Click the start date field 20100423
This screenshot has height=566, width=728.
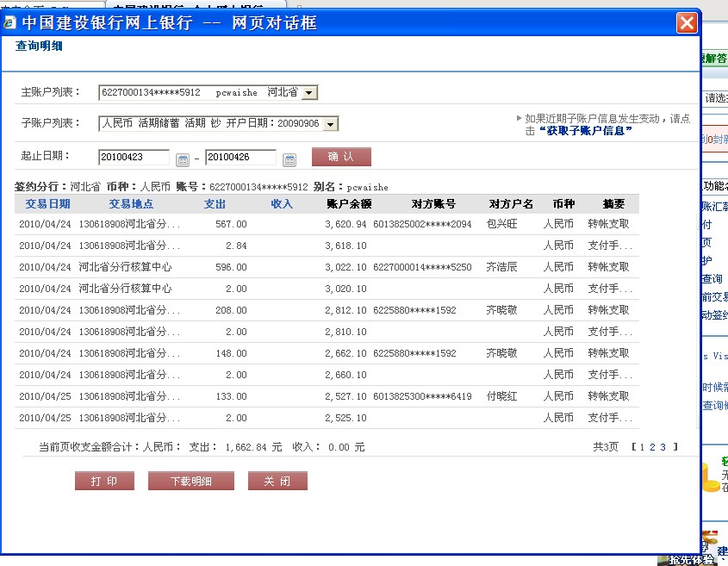click(134, 157)
